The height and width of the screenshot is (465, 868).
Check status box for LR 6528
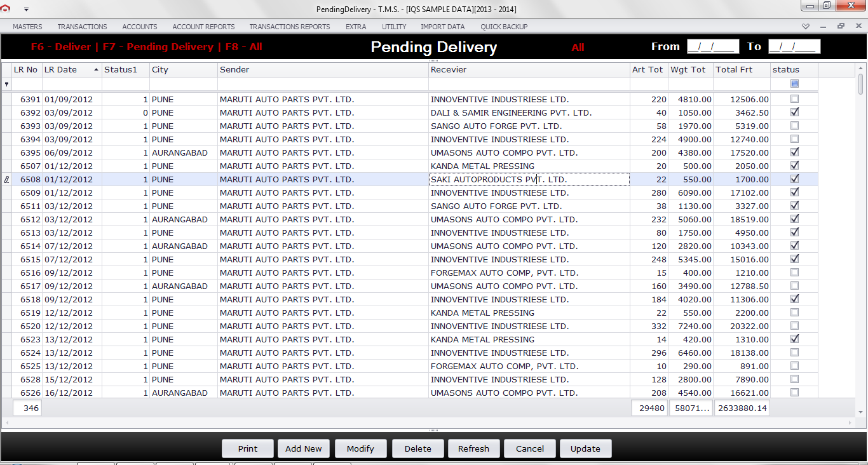794,379
